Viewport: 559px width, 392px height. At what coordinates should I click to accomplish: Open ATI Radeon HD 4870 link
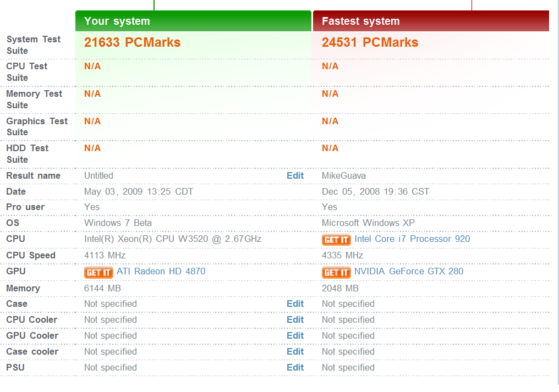coord(161,271)
